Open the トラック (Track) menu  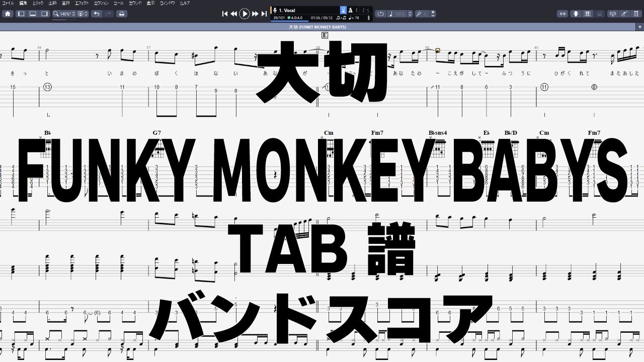coord(38,3)
